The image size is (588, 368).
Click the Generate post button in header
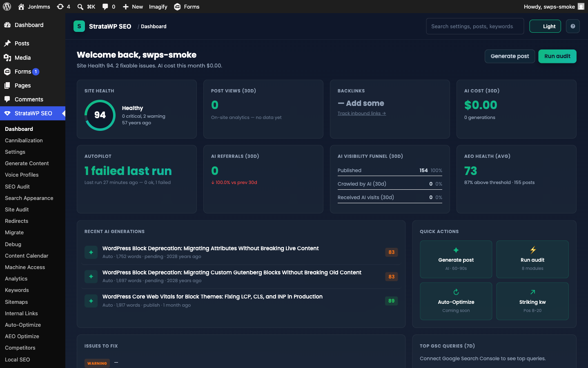click(510, 56)
